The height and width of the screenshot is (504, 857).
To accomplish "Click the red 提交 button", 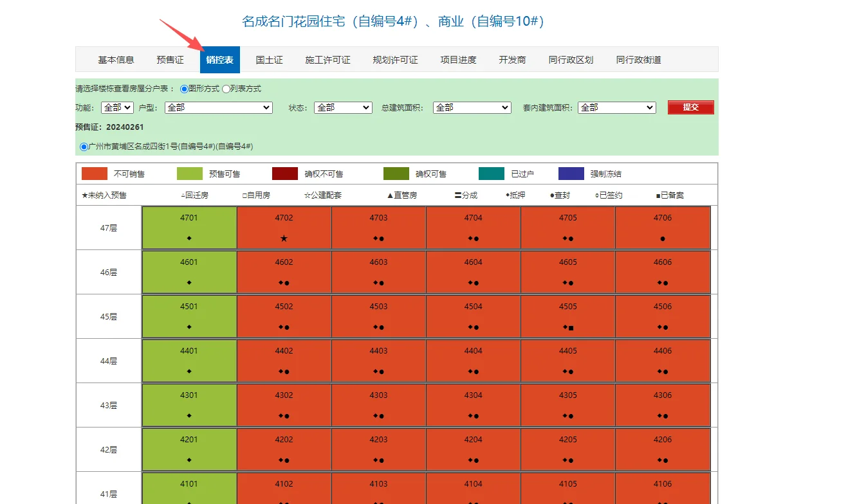I will (691, 107).
